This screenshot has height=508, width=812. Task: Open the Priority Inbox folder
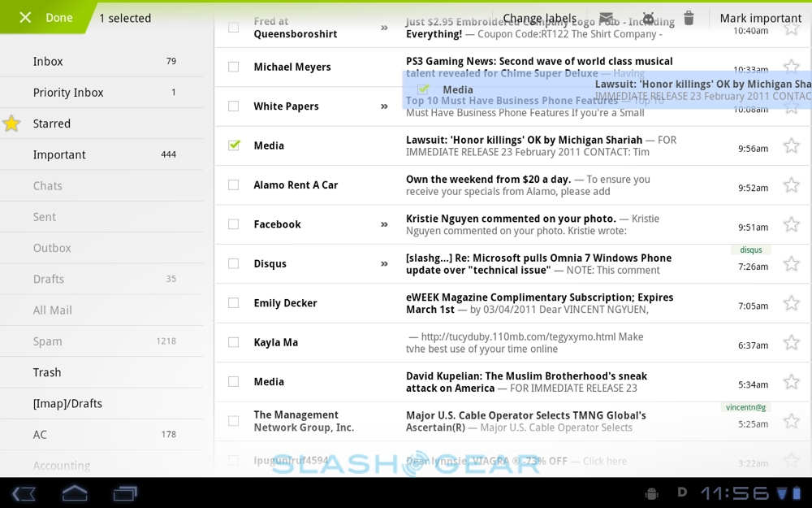(68, 93)
